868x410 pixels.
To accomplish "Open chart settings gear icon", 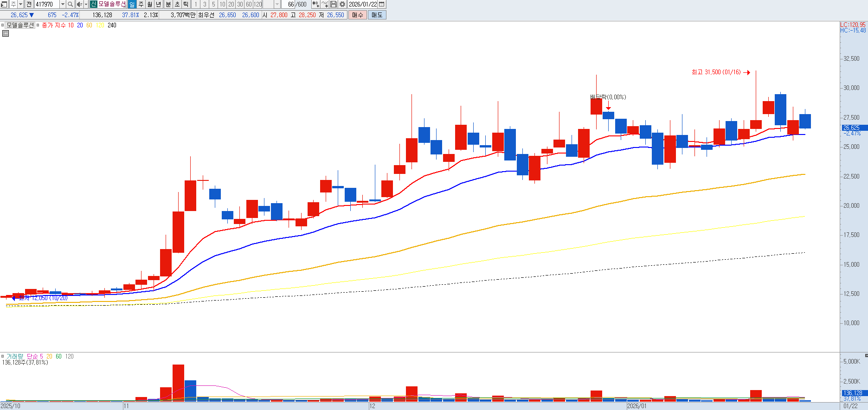I will [342, 4].
